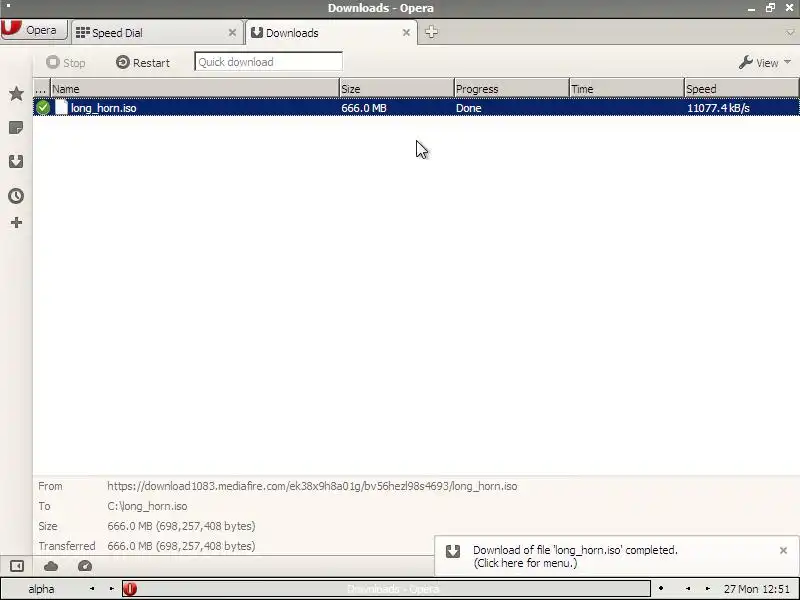Click the Restart download button
This screenshot has height=600, width=800.
[x=143, y=62]
